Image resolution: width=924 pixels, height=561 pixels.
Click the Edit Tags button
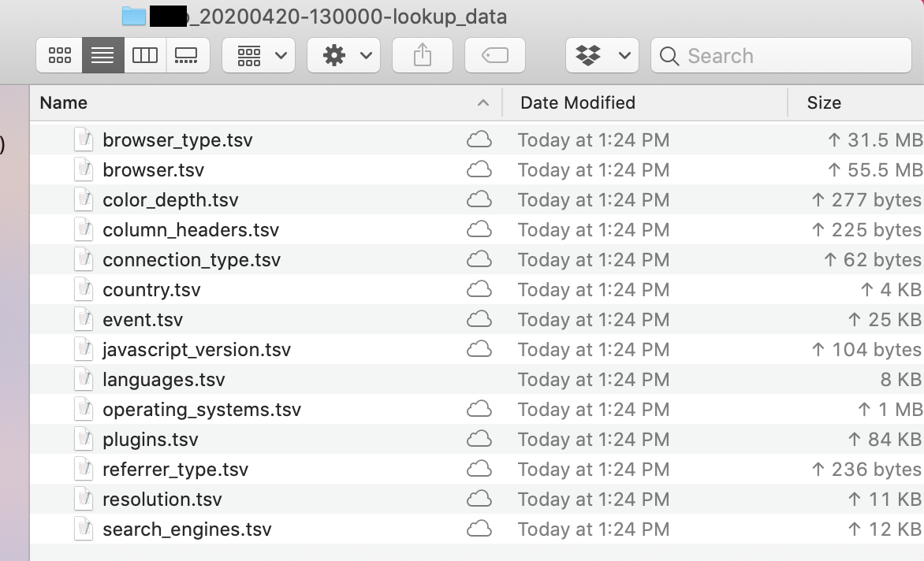(495, 55)
